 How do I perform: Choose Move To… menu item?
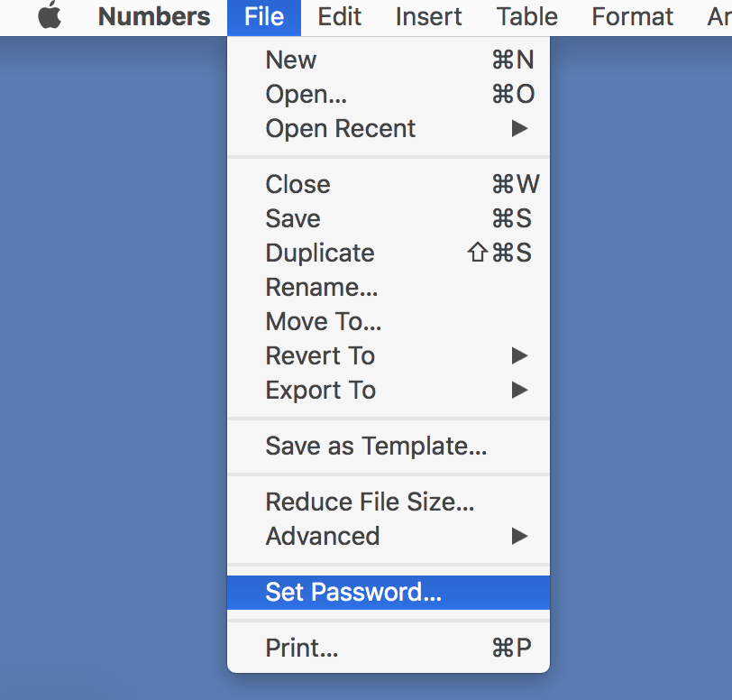pyautogui.click(x=389, y=321)
